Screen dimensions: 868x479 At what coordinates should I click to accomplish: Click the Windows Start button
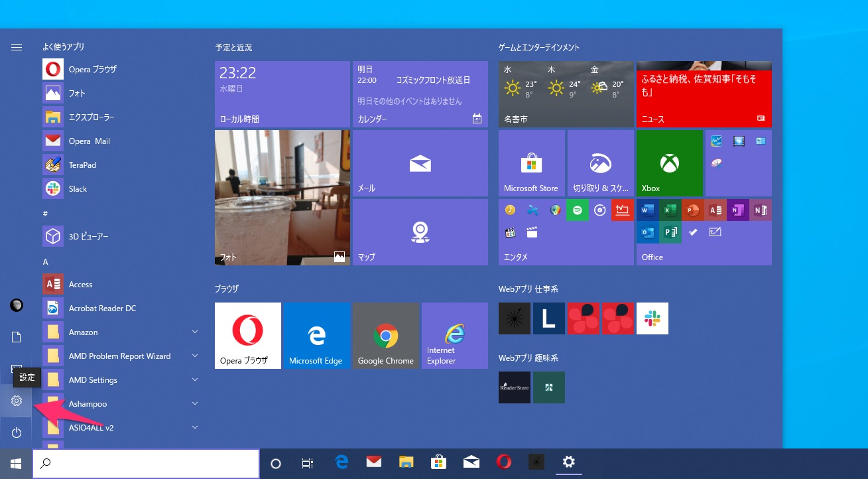16,464
